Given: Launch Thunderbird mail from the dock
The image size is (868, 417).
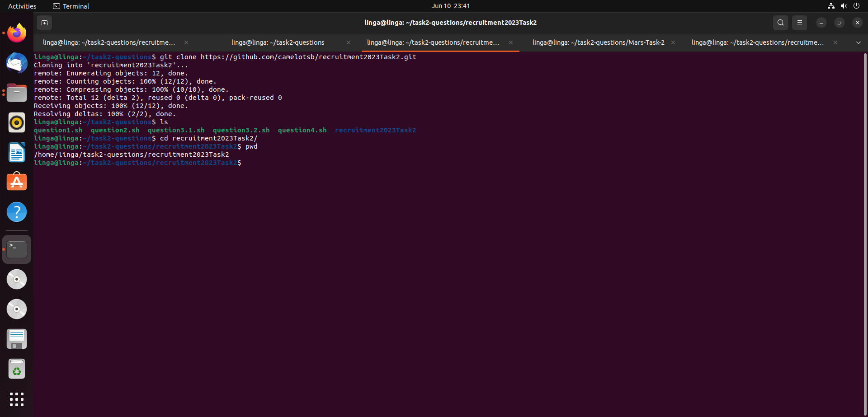Looking at the screenshot, I should (17, 63).
